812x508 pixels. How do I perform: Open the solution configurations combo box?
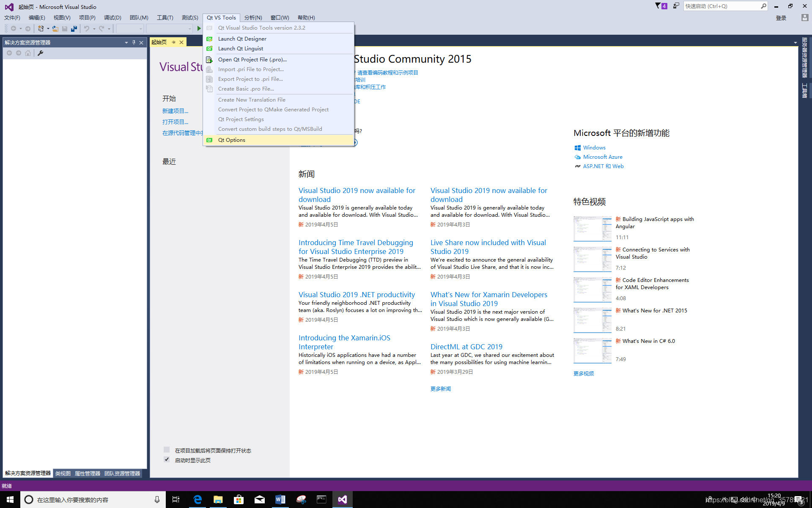[130, 28]
